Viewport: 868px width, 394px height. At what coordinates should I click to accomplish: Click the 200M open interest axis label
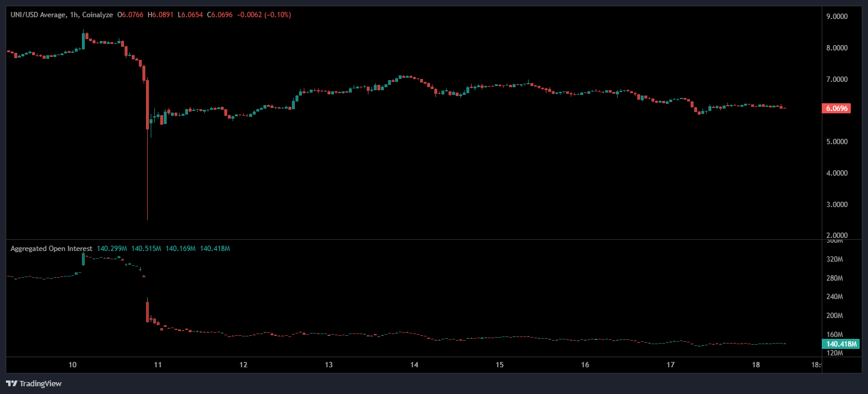click(x=835, y=316)
